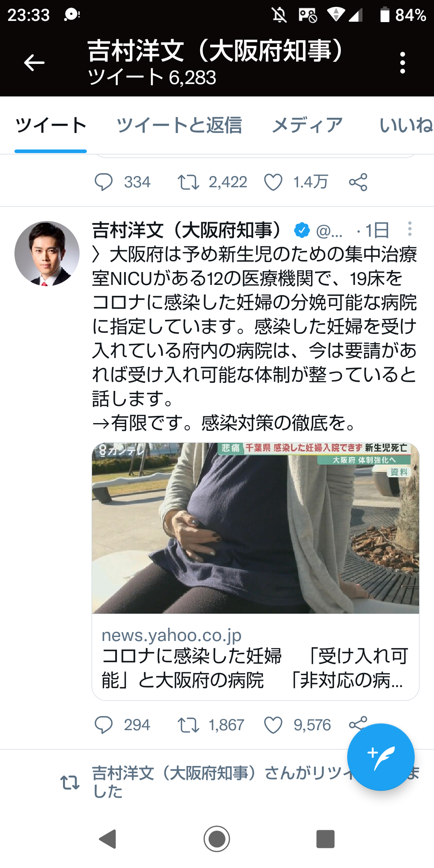Reply to the tweet with 294 replies
The image size is (434, 868).
[x=104, y=725]
